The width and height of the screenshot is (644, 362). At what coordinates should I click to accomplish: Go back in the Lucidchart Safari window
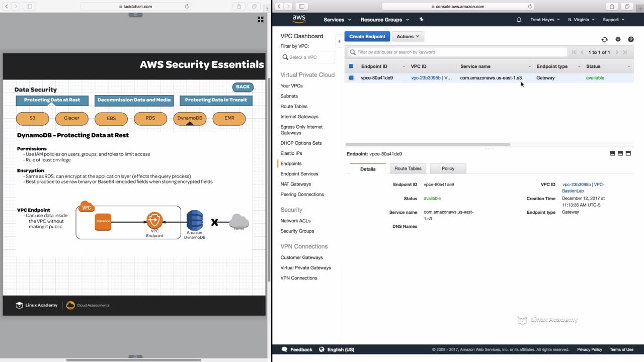(x=7, y=7)
